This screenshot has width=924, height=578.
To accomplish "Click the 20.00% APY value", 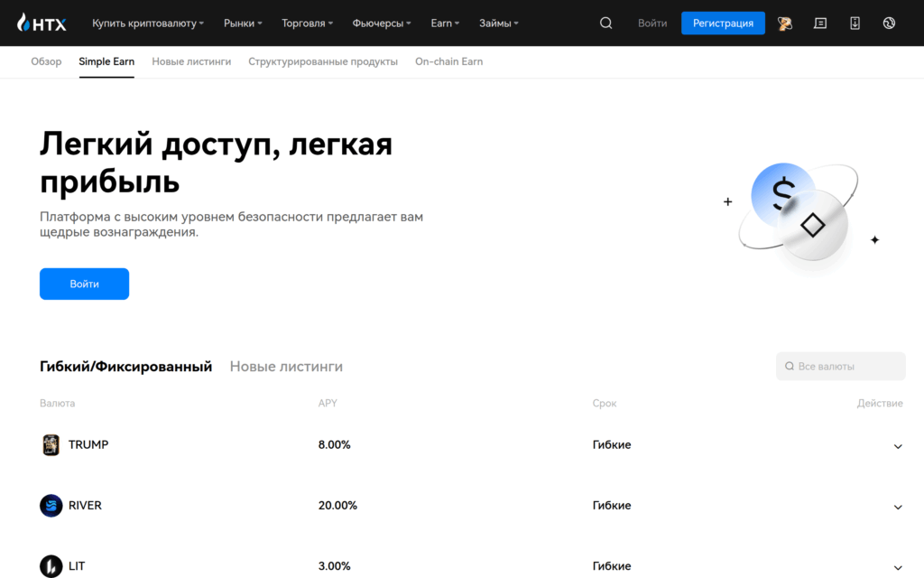I will point(337,506).
